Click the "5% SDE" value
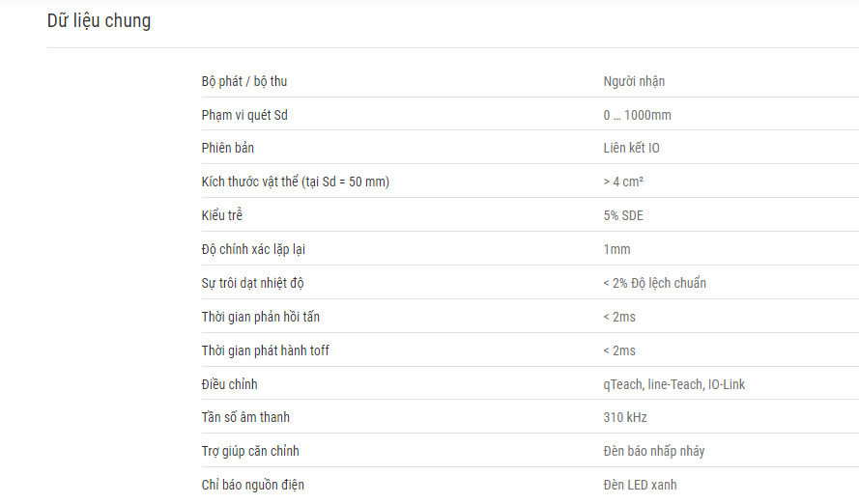This screenshot has width=859, height=504. [x=623, y=215]
